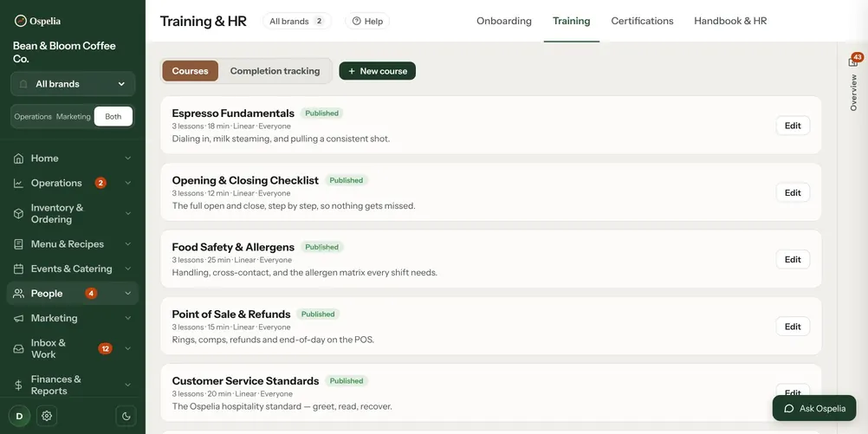This screenshot has width=868, height=434.
Task: Expand the People menu chevron
Action: point(128,294)
